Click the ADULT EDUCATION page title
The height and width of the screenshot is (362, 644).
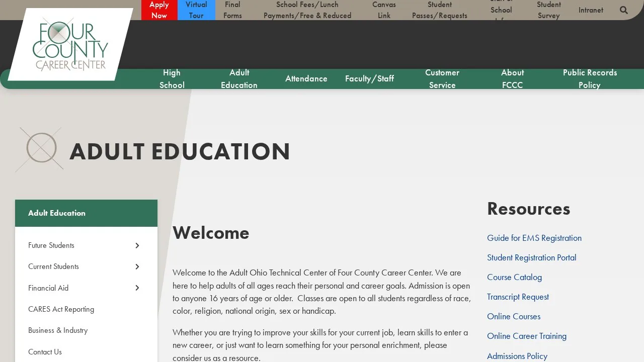(x=180, y=152)
